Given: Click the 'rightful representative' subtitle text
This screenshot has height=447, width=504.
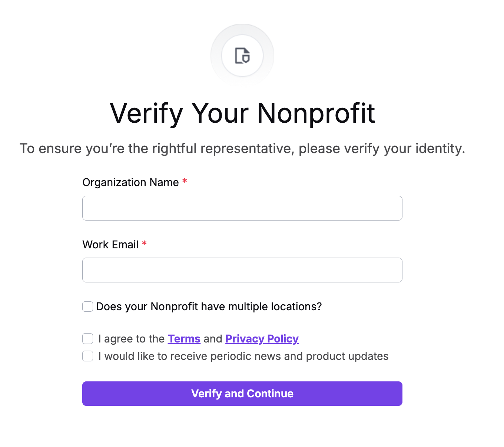Looking at the screenshot, I should (x=223, y=148).
